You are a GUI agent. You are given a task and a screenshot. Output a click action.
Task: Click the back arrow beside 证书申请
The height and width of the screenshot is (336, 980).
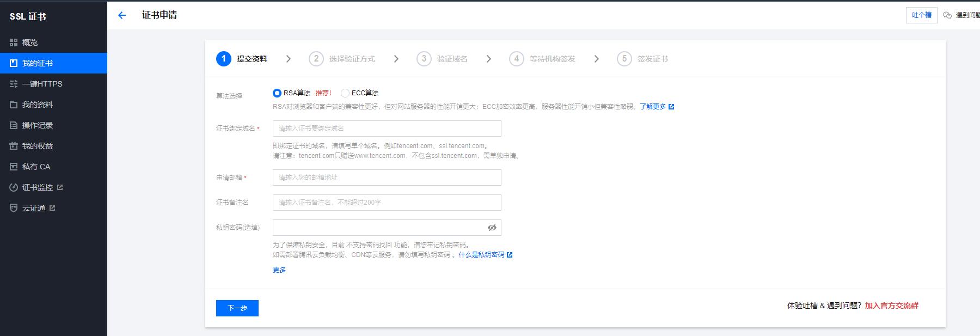tap(122, 15)
